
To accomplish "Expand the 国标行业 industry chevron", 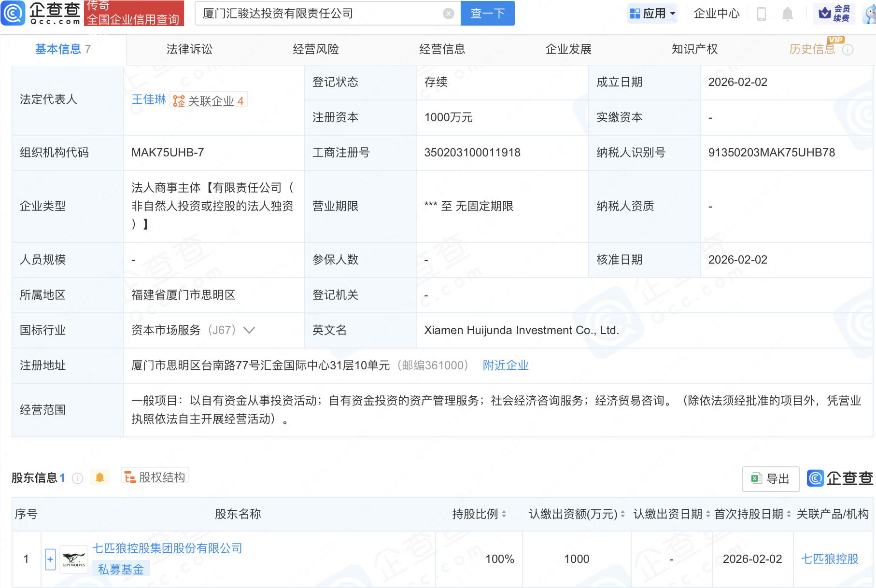I will pos(249,330).
